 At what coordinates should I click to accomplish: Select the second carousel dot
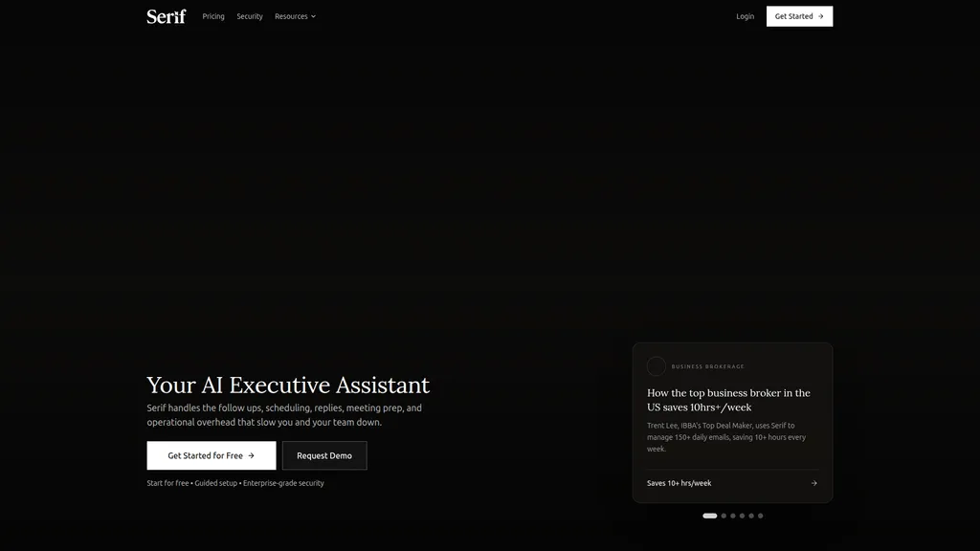pyautogui.click(x=724, y=516)
